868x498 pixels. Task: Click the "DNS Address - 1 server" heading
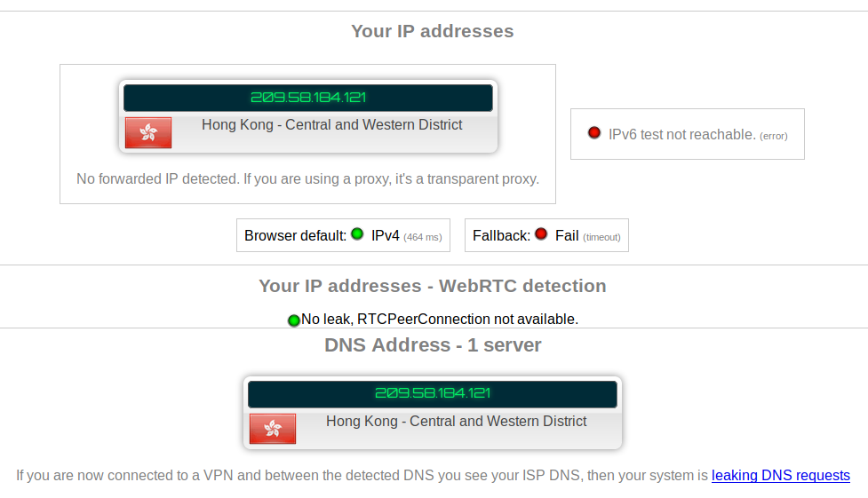pos(433,344)
